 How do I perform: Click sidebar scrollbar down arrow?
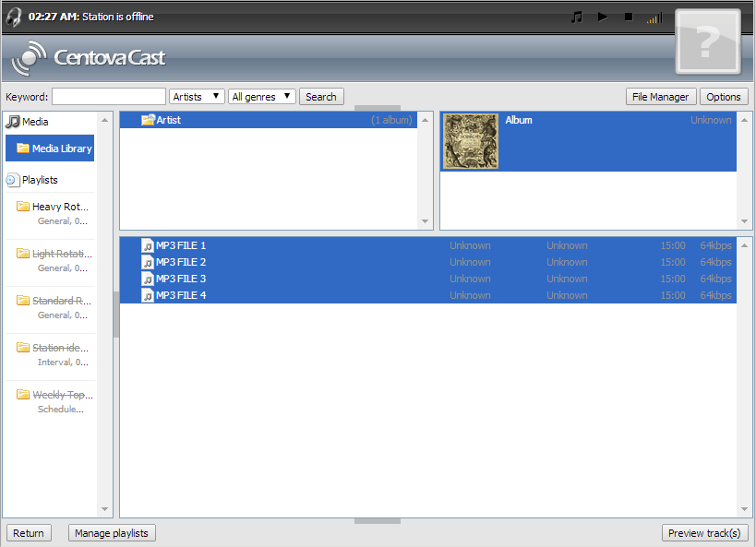[x=104, y=509]
